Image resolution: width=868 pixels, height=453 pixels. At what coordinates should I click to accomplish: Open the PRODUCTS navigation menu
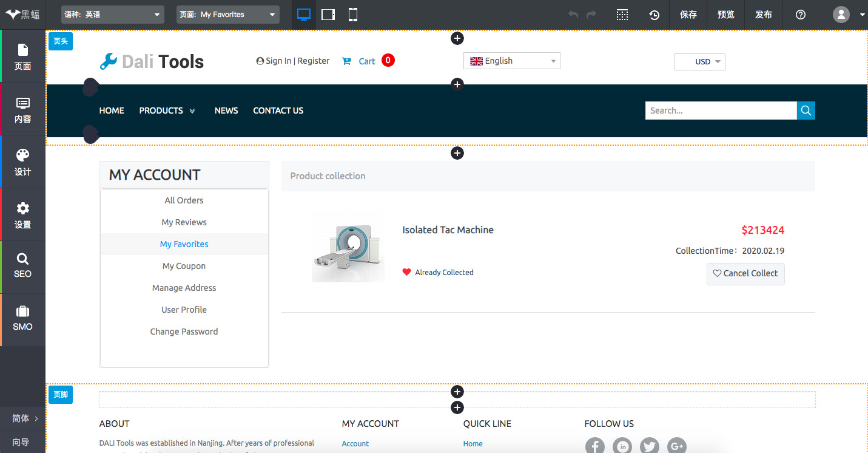point(167,111)
